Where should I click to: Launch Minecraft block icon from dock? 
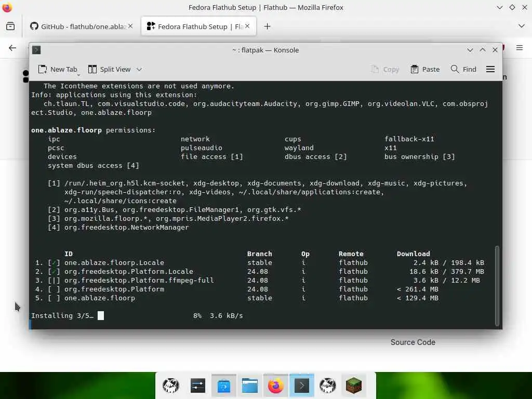tap(353, 386)
